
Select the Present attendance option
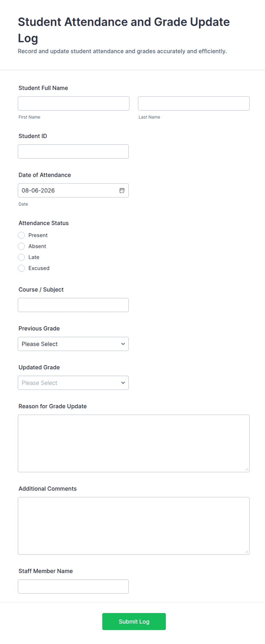(x=21, y=235)
